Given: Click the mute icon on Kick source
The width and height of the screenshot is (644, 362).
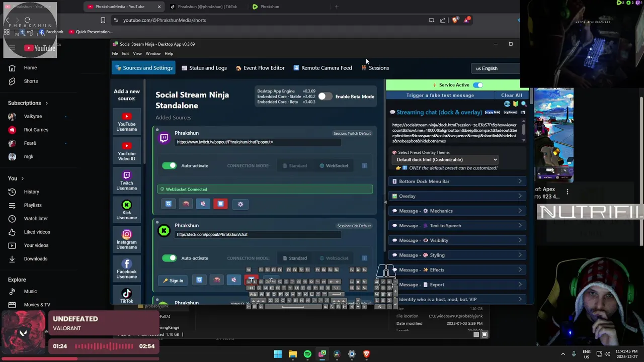Looking at the screenshot, I should [233, 280].
